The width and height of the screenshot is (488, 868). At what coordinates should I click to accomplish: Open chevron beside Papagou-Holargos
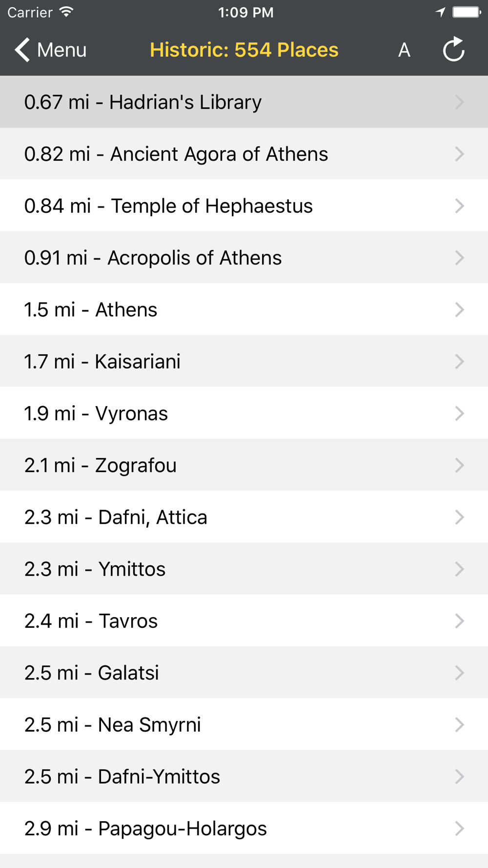pos(459,828)
